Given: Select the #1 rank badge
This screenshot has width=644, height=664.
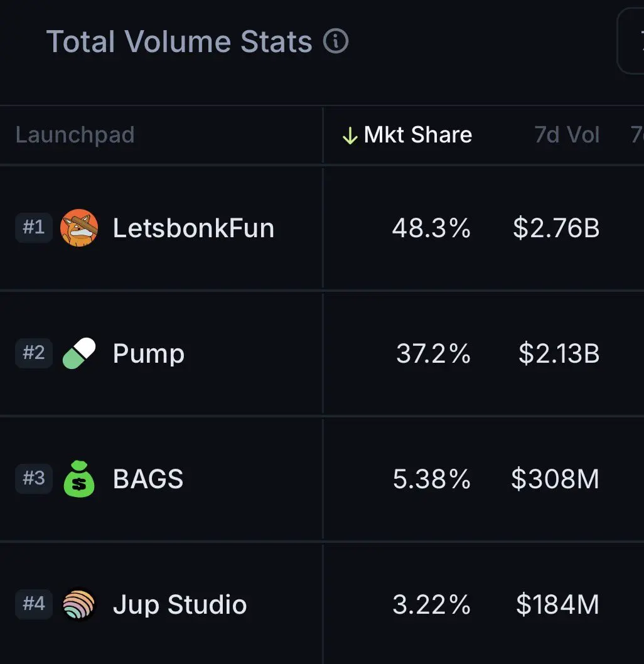Looking at the screenshot, I should [34, 227].
